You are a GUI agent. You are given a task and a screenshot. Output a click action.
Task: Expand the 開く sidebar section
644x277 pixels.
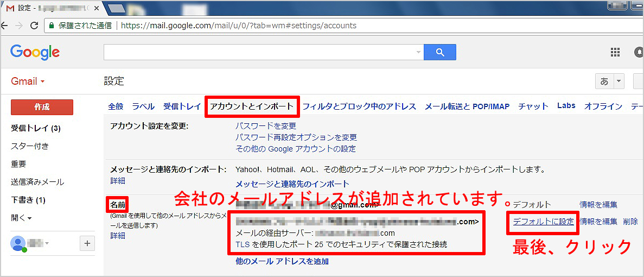pos(21,218)
